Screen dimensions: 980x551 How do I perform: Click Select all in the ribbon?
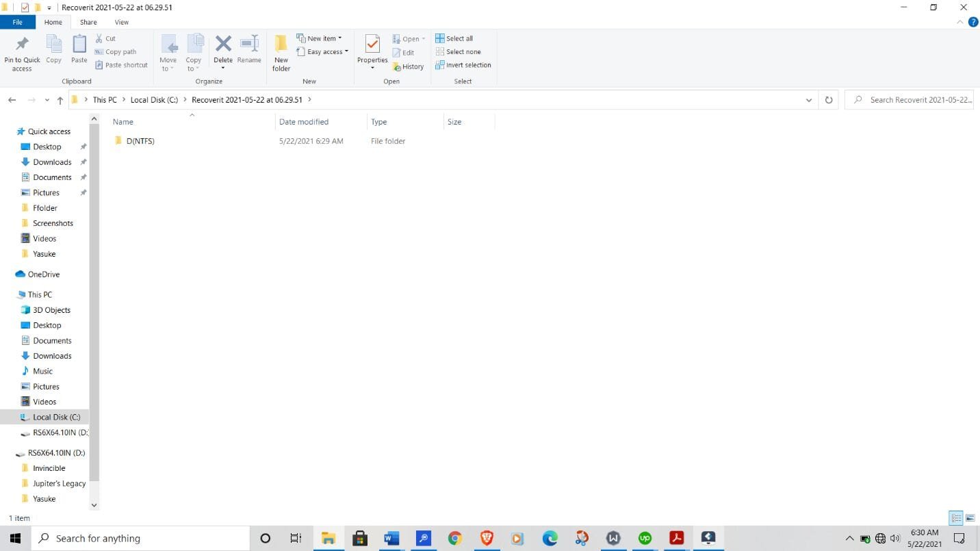click(x=454, y=38)
